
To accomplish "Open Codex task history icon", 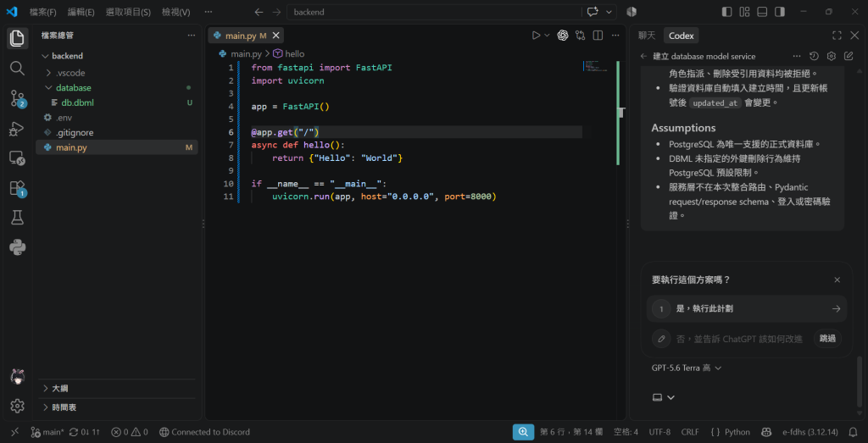I will pos(814,57).
